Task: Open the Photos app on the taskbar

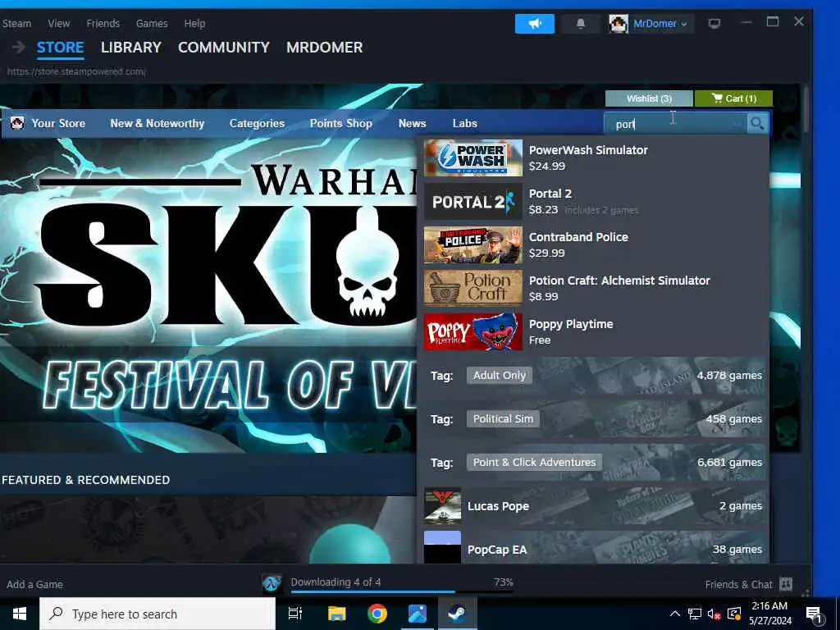Action: click(418, 614)
